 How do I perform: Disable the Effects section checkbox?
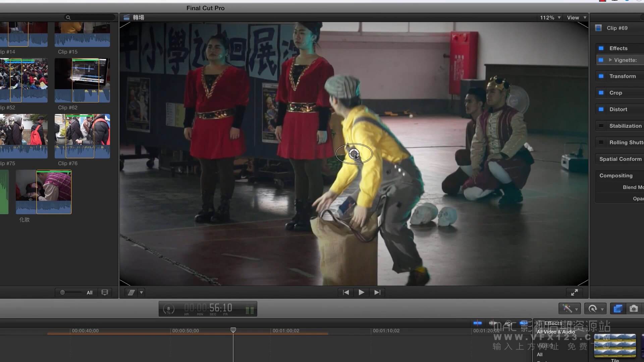pos(601,48)
